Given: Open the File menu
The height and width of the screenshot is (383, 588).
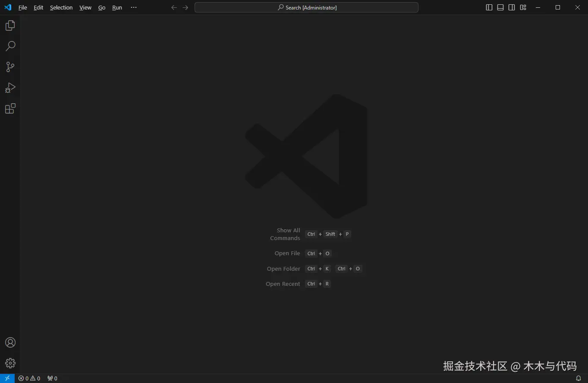Looking at the screenshot, I should (x=22, y=7).
